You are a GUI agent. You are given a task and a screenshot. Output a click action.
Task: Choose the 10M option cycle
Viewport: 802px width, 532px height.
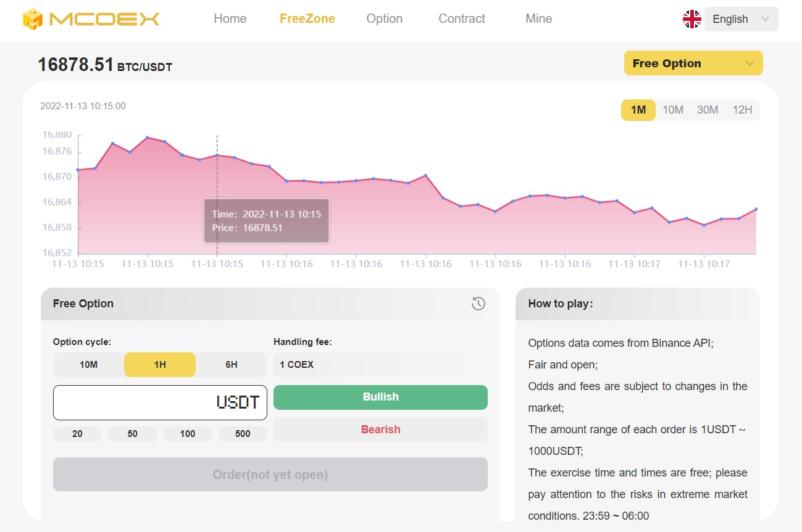(x=89, y=365)
